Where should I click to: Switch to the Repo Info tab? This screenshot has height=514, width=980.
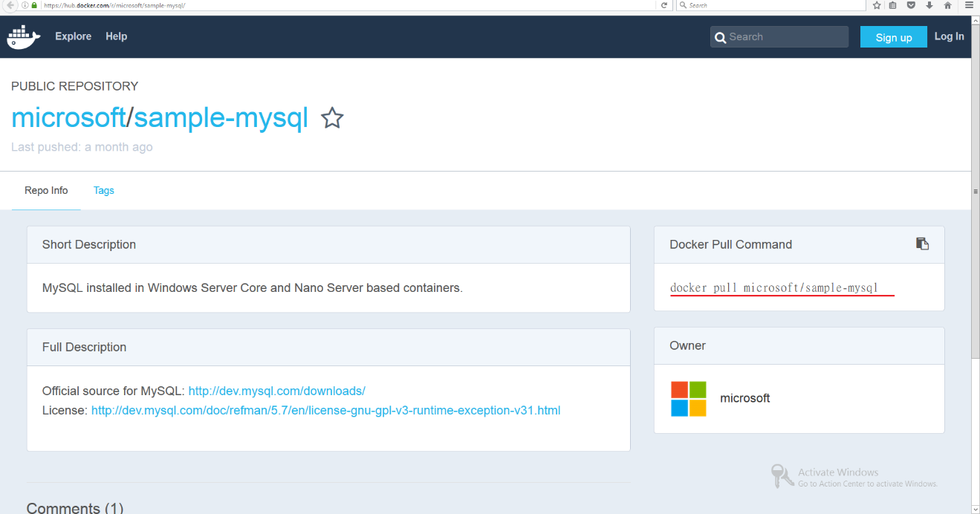(46, 191)
